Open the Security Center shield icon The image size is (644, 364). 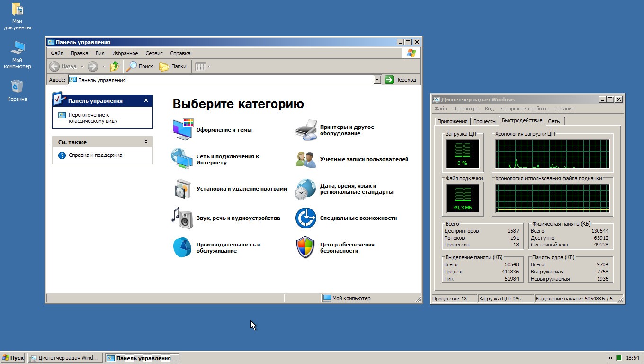pos(305,247)
